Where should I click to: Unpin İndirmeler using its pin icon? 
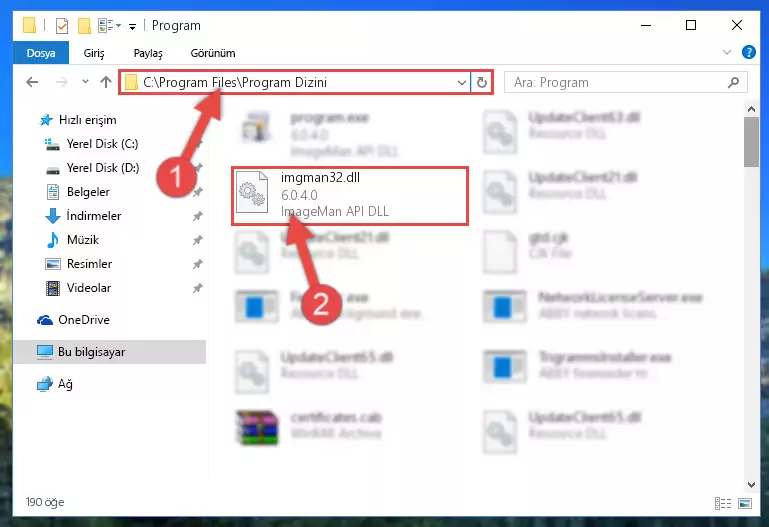[198, 216]
